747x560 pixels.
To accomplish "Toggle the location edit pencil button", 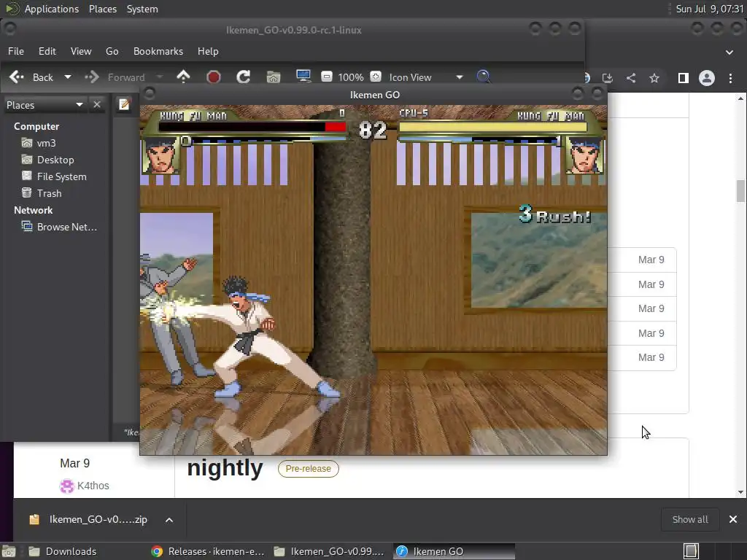I will tap(124, 104).
